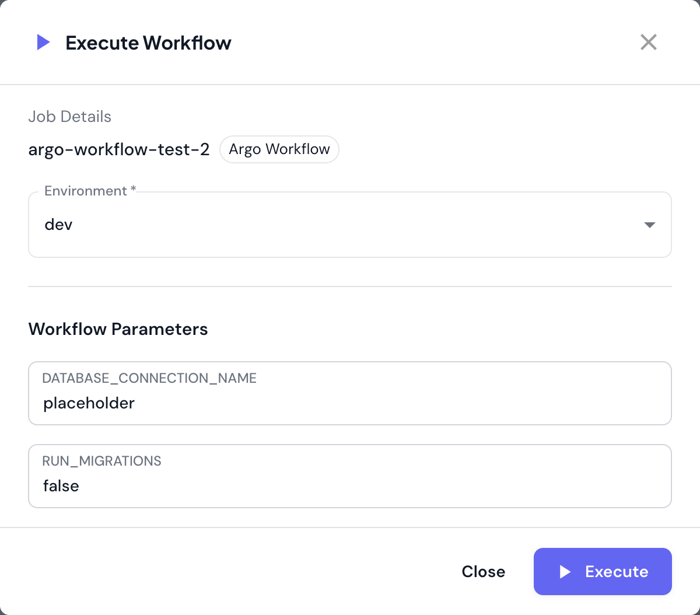The height and width of the screenshot is (615, 700).
Task: Click the job name argo-workflow-test-2
Action: click(x=119, y=149)
